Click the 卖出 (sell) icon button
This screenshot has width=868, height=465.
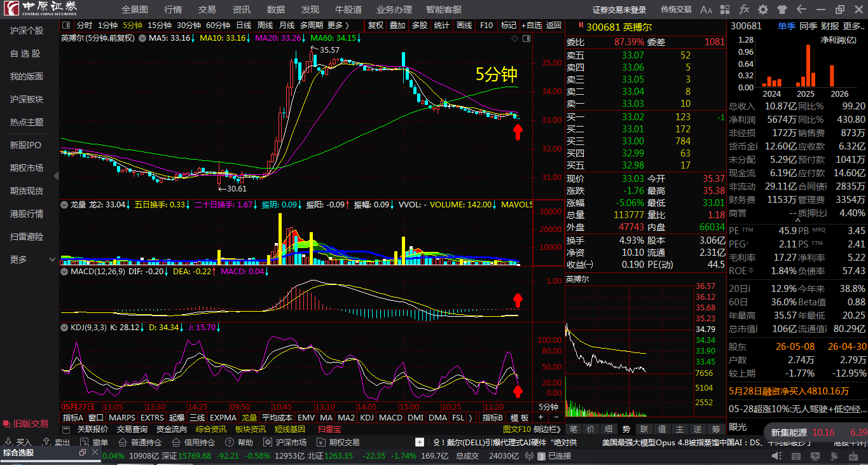pos(56,442)
